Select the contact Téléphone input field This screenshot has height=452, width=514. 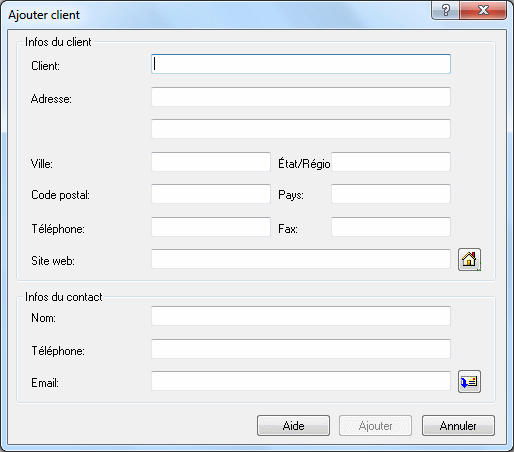coord(301,349)
